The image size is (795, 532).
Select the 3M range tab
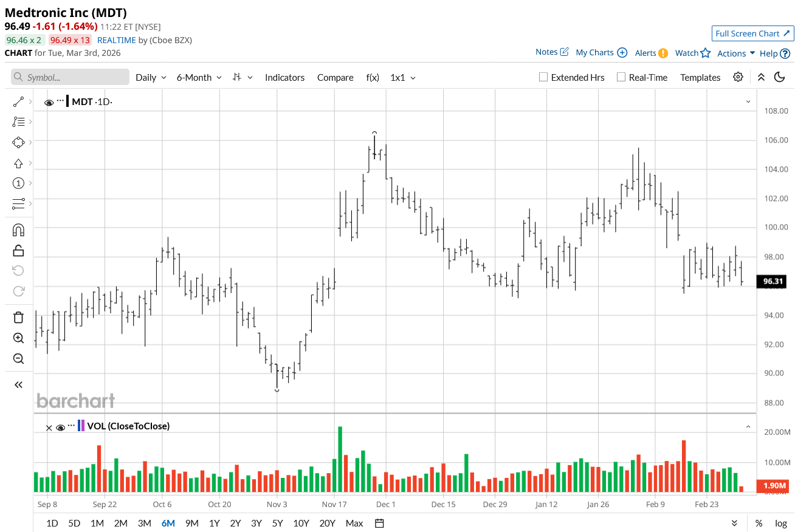coord(144,523)
